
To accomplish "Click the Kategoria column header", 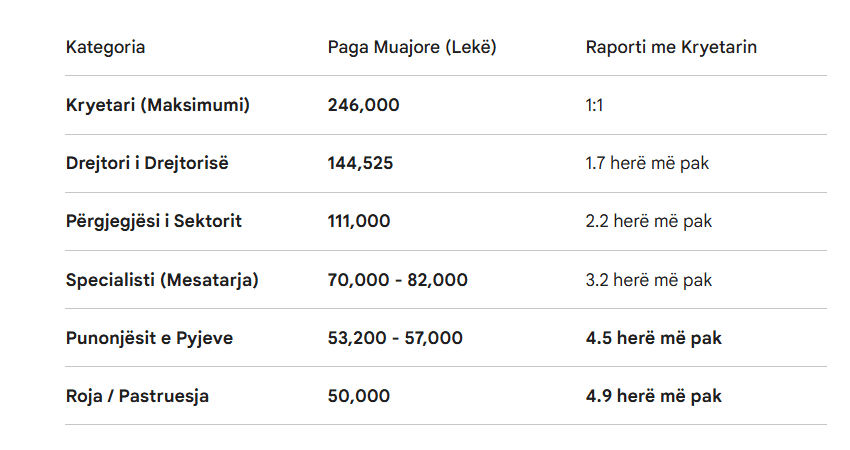I will pyautogui.click(x=105, y=47).
